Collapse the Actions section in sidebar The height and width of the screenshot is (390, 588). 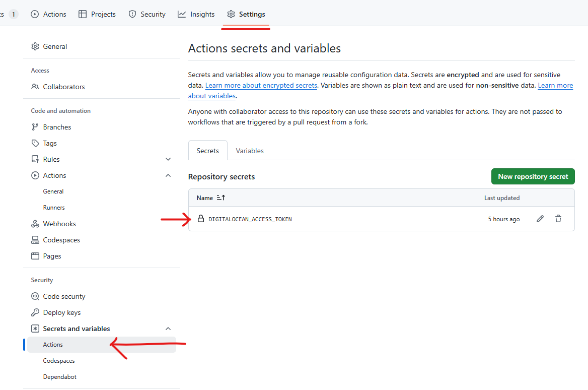[168, 175]
